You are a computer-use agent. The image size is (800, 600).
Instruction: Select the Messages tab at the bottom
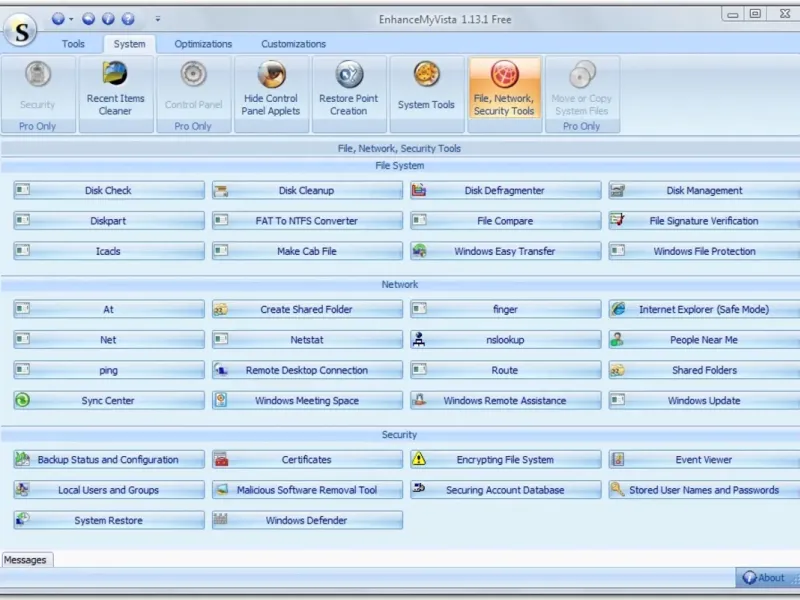(26, 560)
